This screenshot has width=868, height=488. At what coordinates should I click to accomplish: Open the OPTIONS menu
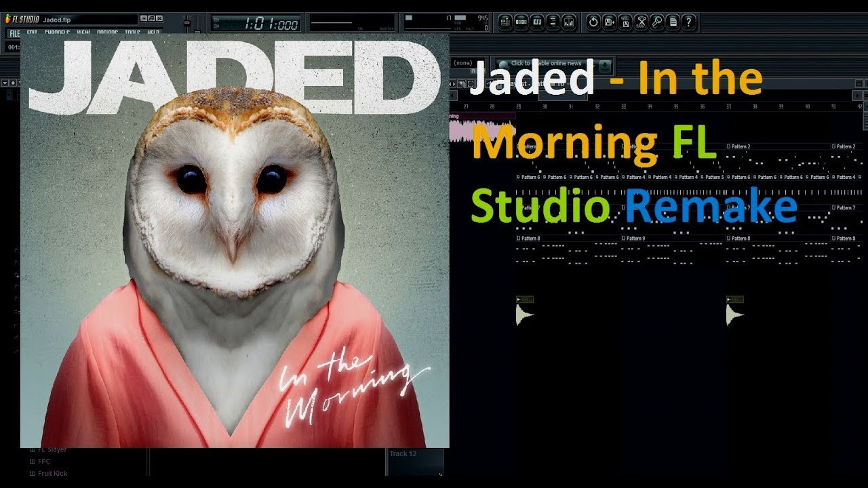pos(107,33)
